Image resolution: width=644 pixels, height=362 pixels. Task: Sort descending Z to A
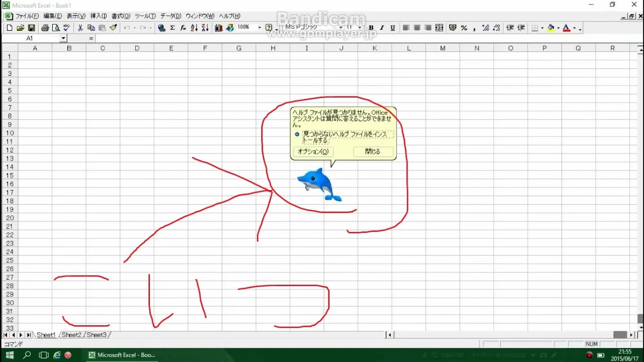[x=205, y=28]
